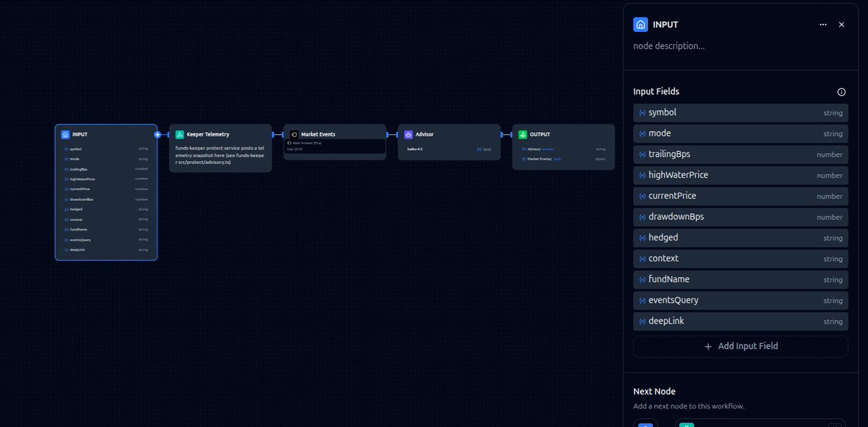Click the hedged row in INPUT canvas node
The image size is (868, 427).
point(106,210)
